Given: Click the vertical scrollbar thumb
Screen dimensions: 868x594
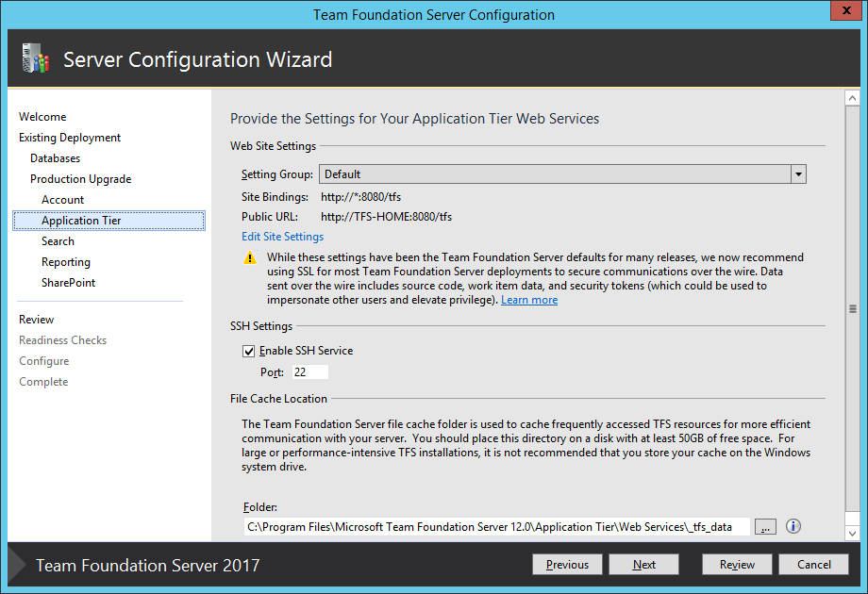Looking at the screenshot, I should [853, 308].
